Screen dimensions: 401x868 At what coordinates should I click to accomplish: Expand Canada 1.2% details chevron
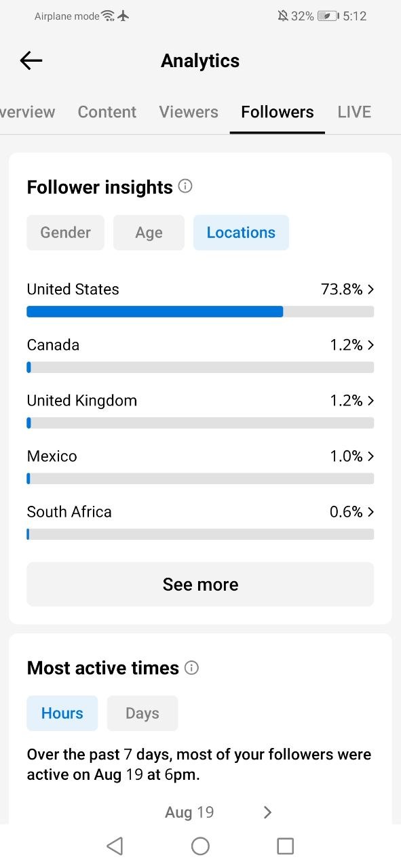point(370,345)
